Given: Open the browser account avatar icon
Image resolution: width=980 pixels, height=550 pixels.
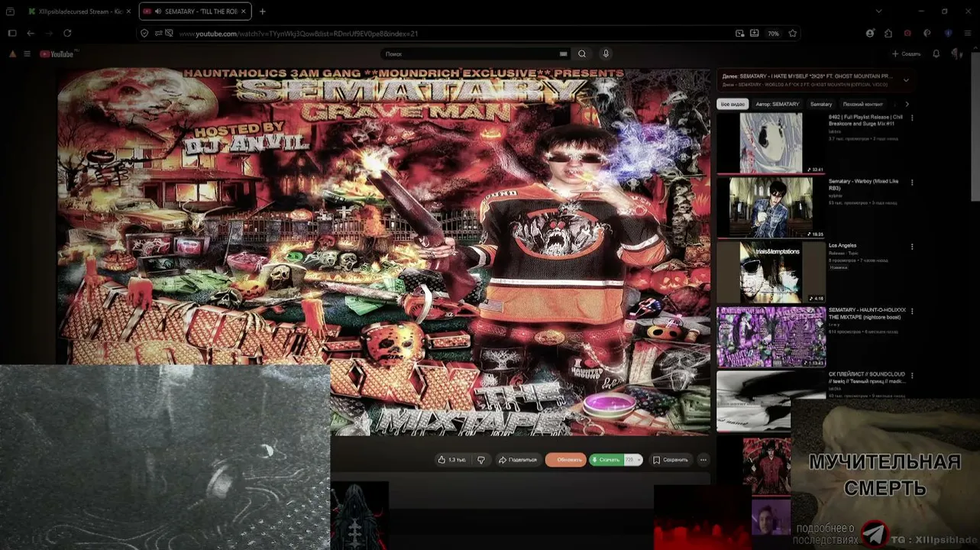Looking at the screenshot, I should pyautogui.click(x=870, y=34).
